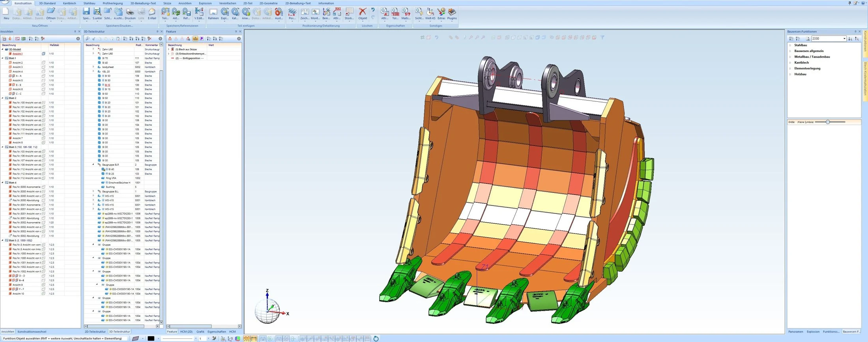Screen dimensions: 868x342
Task: Expand the Metallbau / Fassadenbau node
Action: click(790, 57)
